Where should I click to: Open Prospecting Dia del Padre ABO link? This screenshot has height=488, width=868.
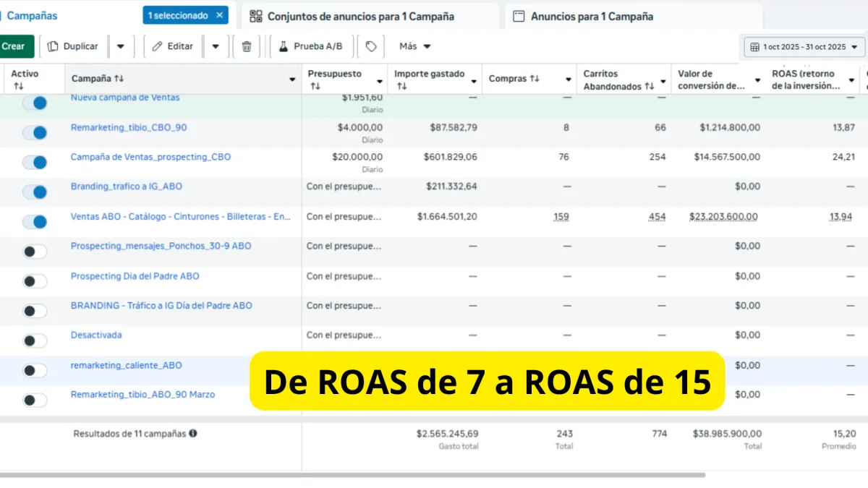pyautogui.click(x=135, y=276)
